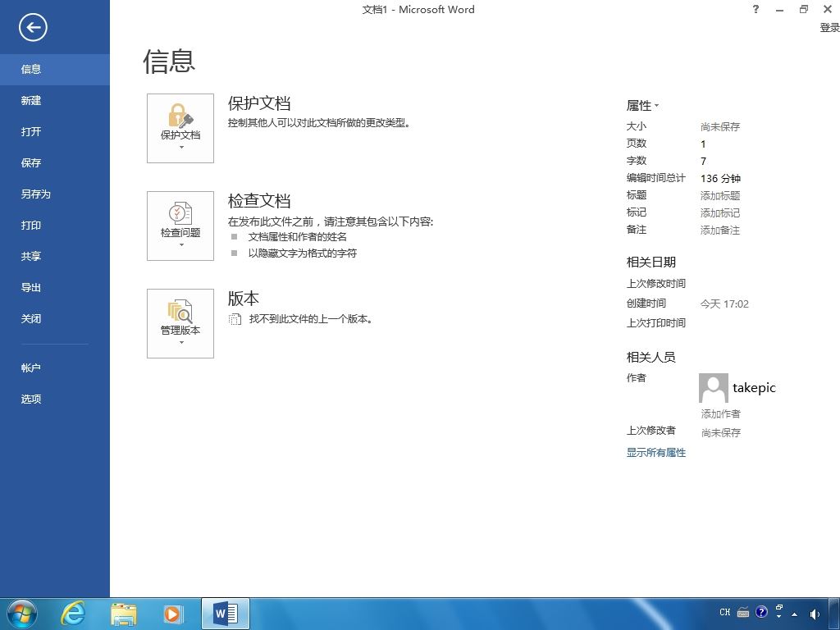The image size is (840, 630).
Task: Select 另存为 in the sidebar
Action: pyautogui.click(x=55, y=194)
